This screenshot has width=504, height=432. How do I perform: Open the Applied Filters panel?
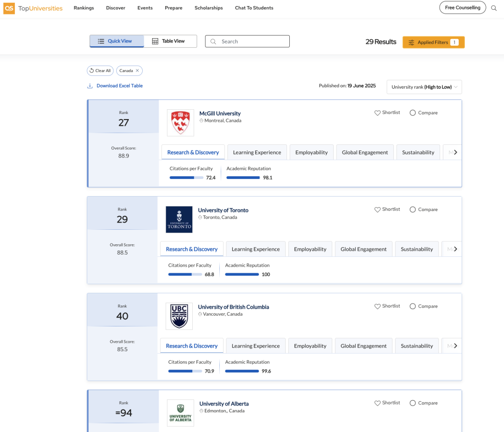433,42
